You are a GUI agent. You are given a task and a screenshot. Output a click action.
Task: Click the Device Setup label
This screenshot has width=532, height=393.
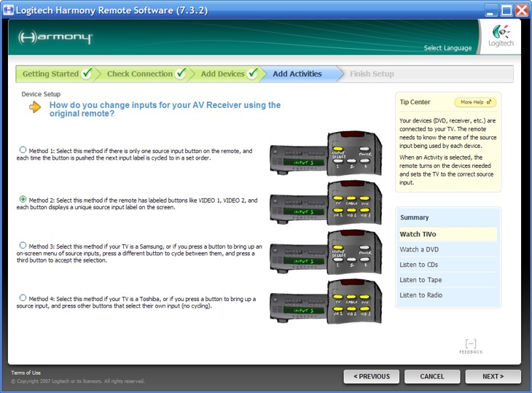[x=41, y=94]
